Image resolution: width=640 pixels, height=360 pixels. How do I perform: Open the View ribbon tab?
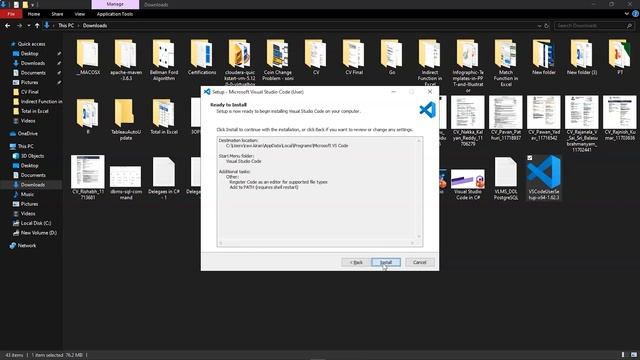(80, 14)
